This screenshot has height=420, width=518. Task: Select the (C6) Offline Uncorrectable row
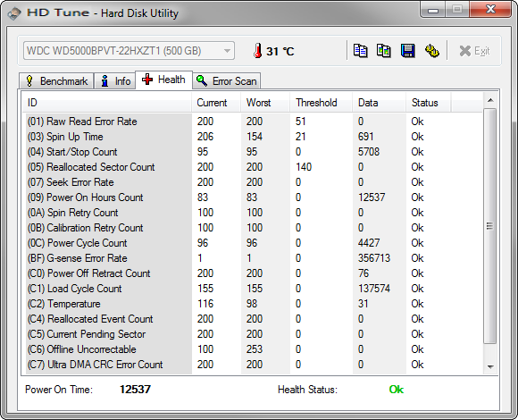click(x=253, y=349)
